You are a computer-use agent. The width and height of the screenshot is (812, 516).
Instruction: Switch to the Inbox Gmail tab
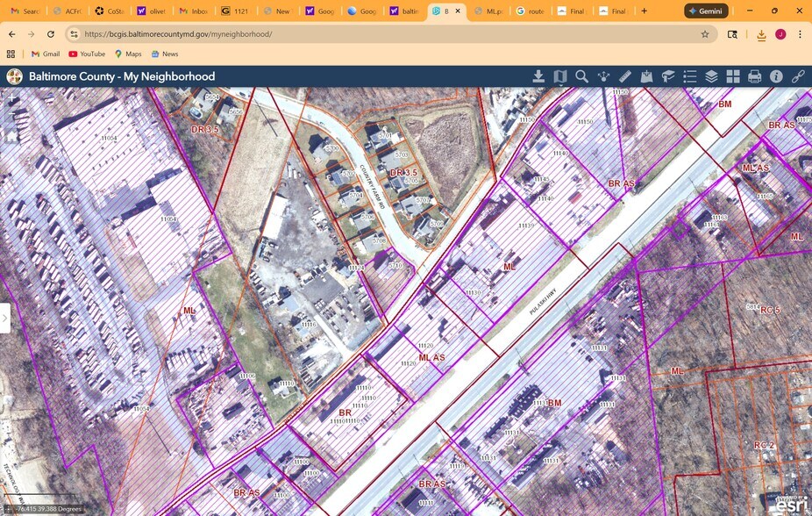pyautogui.click(x=193, y=11)
